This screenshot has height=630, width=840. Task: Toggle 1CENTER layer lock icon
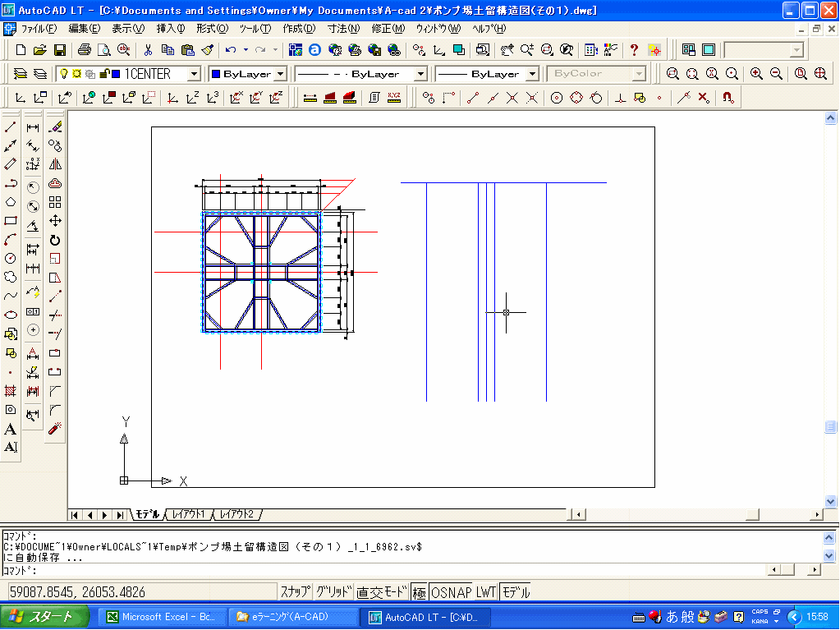click(104, 74)
